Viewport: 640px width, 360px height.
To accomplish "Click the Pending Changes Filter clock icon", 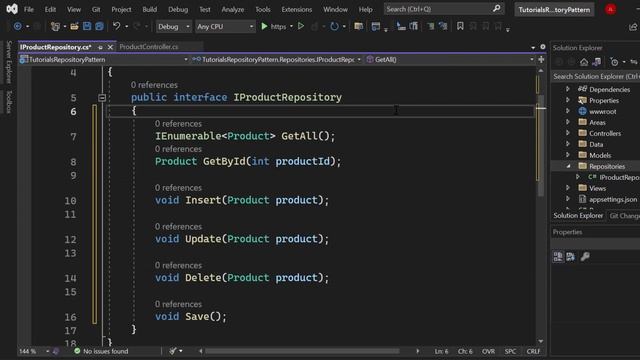I will coord(614,62).
